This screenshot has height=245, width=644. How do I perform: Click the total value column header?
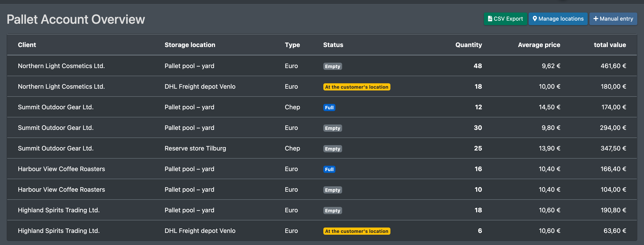610,45
